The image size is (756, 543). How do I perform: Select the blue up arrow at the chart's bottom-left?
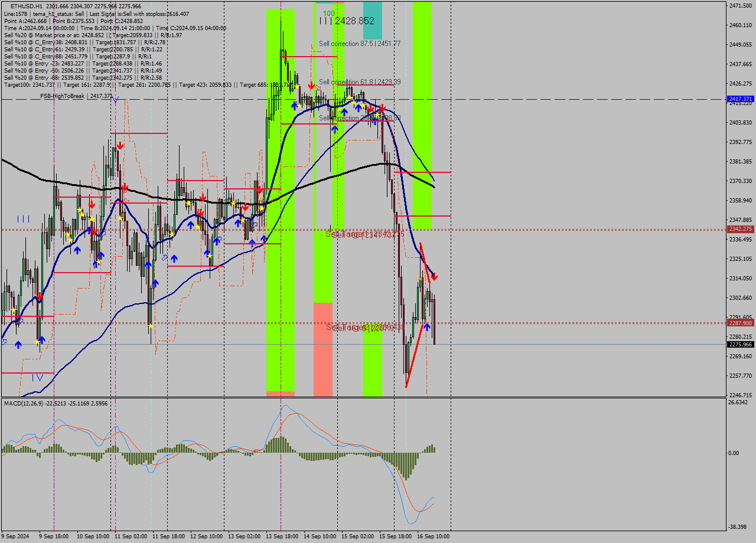(18, 344)
